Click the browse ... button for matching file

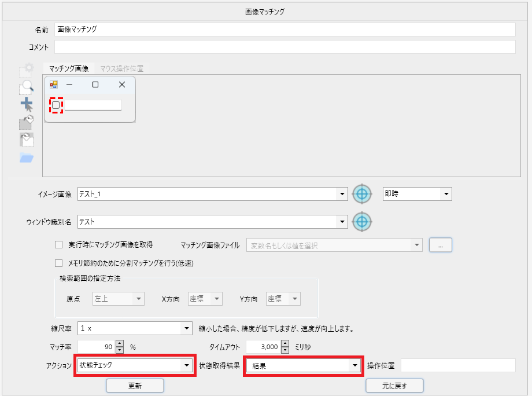click(441, 245)
